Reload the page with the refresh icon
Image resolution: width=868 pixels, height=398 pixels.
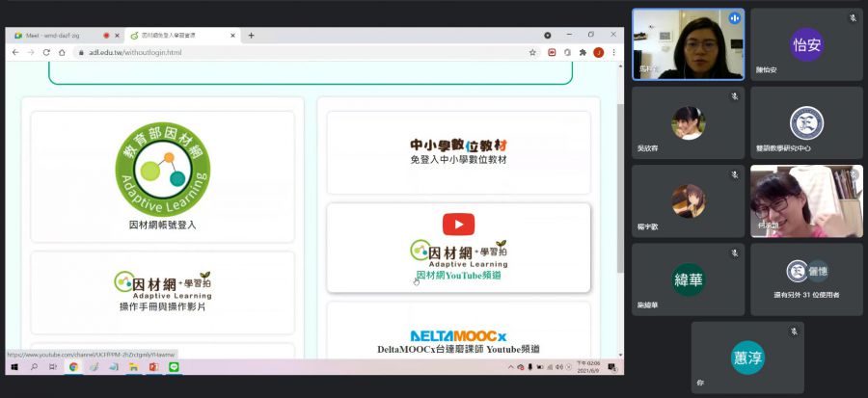click(x=45, y=52)
